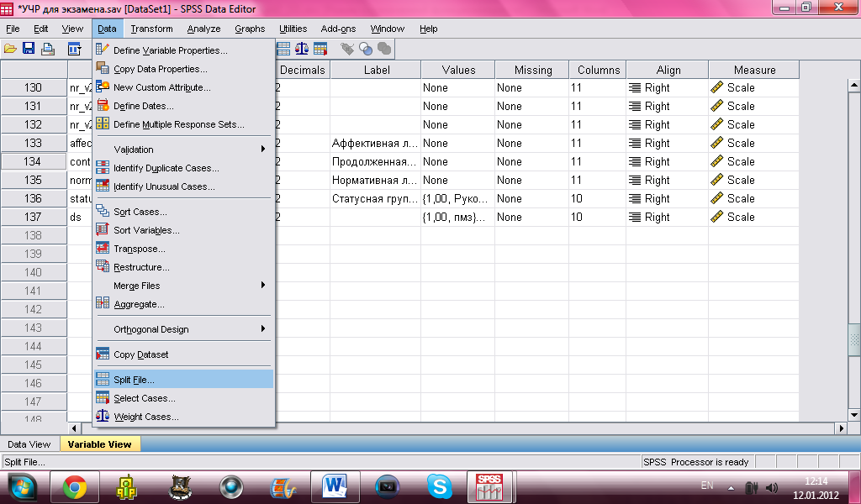
Task: Click the Label column header
Action: click(x=376, y=70)
